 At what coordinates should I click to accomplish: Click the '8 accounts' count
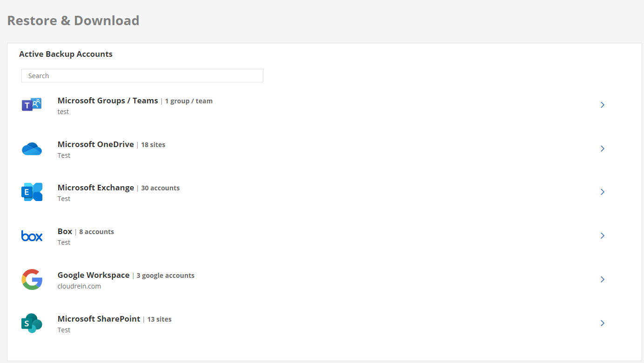coord(96,232)
